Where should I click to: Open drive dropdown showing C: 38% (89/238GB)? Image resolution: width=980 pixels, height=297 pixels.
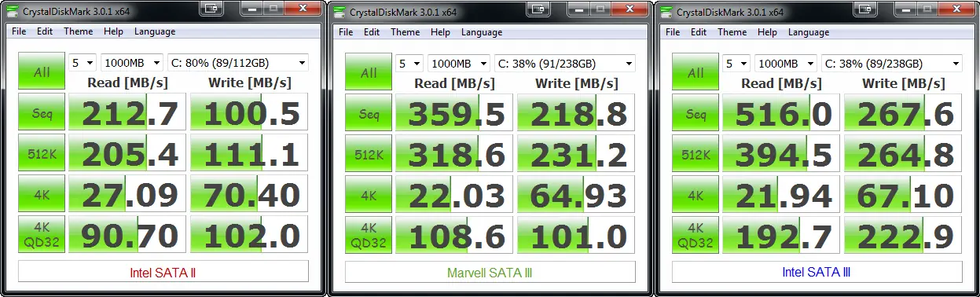(892, 63)
